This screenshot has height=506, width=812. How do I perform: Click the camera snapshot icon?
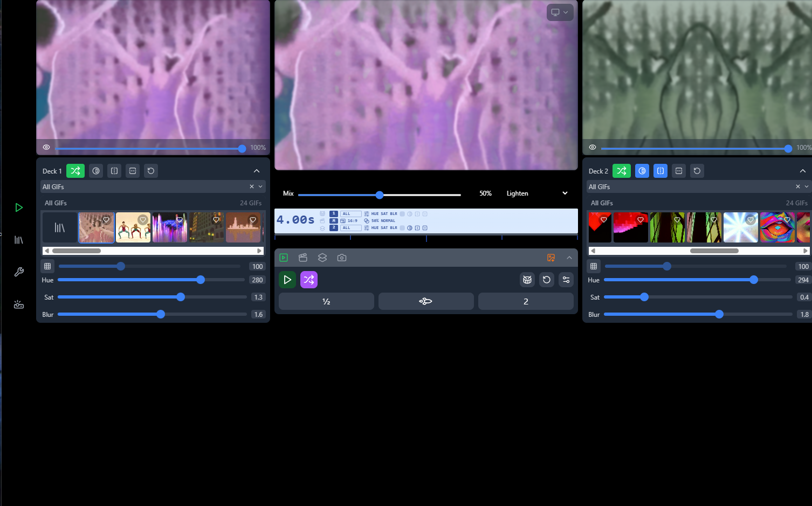(x=342, y=258)
